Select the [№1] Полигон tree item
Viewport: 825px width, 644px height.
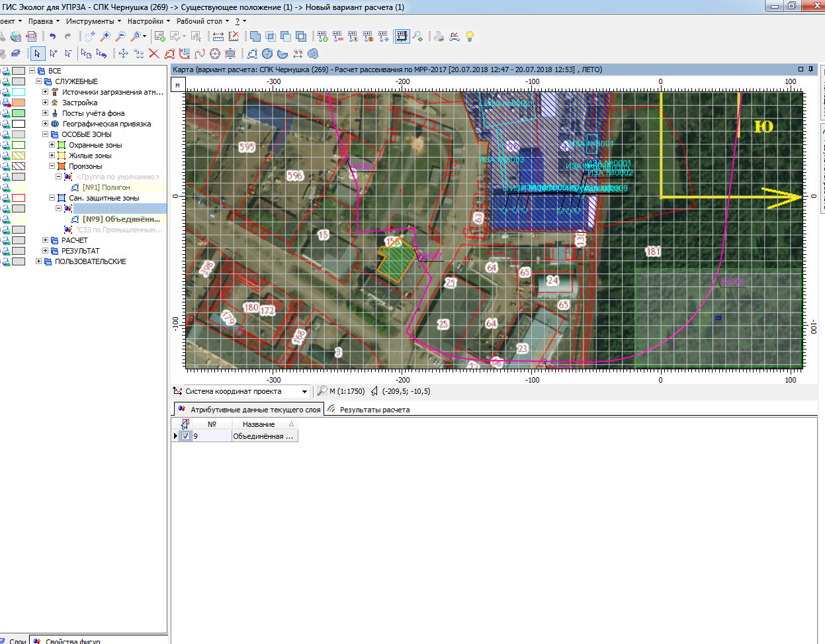pyautogui.click(x=106, y=187)
